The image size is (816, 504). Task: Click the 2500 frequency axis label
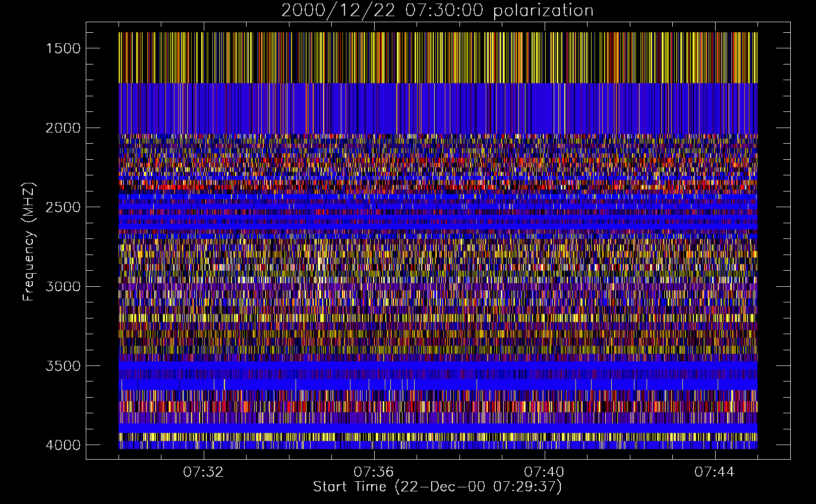(x=63, y=207)
